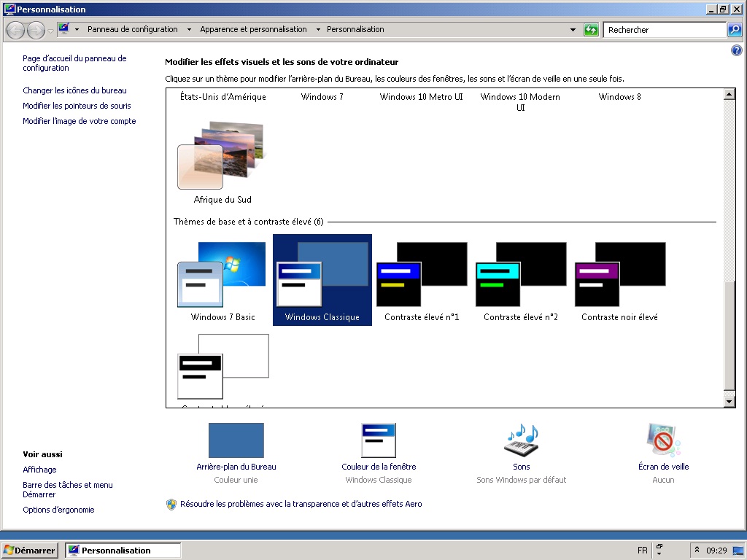The image size is (747, 560).
Task: Open Résoudre les problèmes avec la transparence link
Action: [301, 504]
